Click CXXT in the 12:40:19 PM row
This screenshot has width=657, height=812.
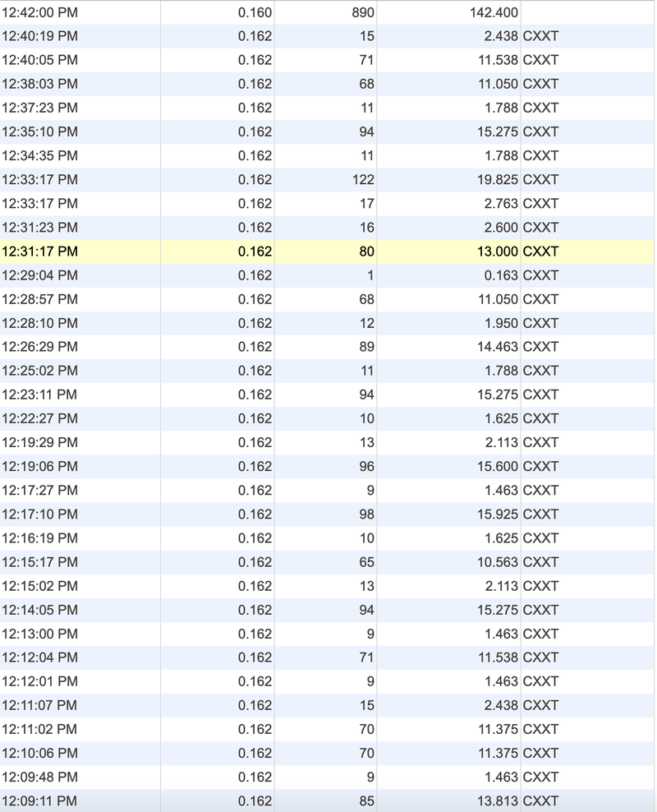[x=540, y=36]
